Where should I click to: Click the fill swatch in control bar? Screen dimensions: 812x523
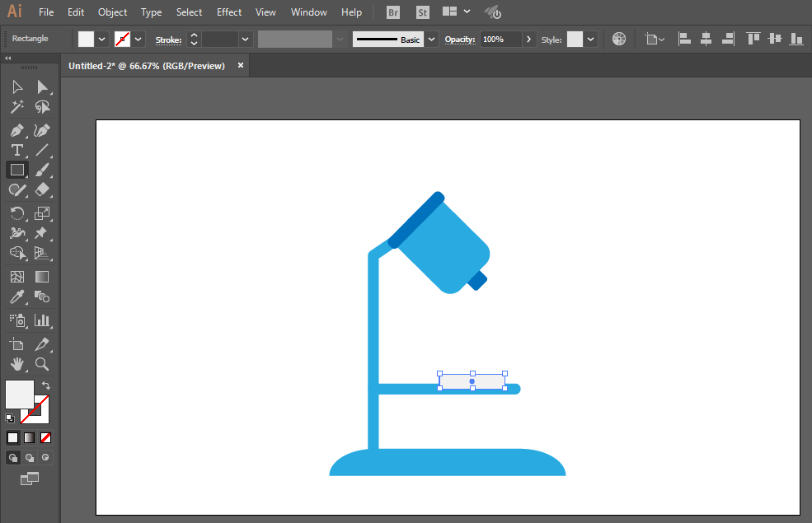(x=86, y=40)
